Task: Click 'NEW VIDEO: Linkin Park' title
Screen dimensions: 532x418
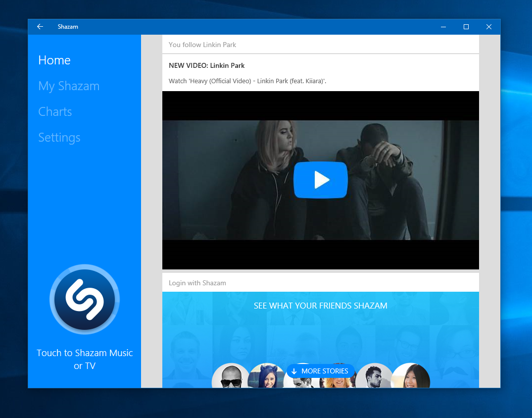Action: (x=207, y=65)
